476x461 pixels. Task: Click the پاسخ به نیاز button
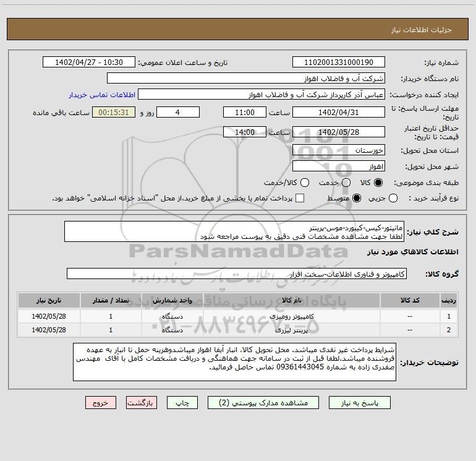[359, 403]
